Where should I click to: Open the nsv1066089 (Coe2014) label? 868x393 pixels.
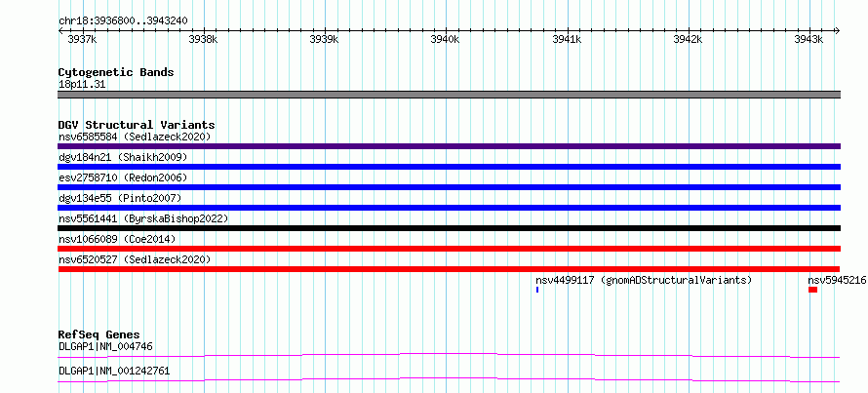pyautogui.click(x=117, y=239)
